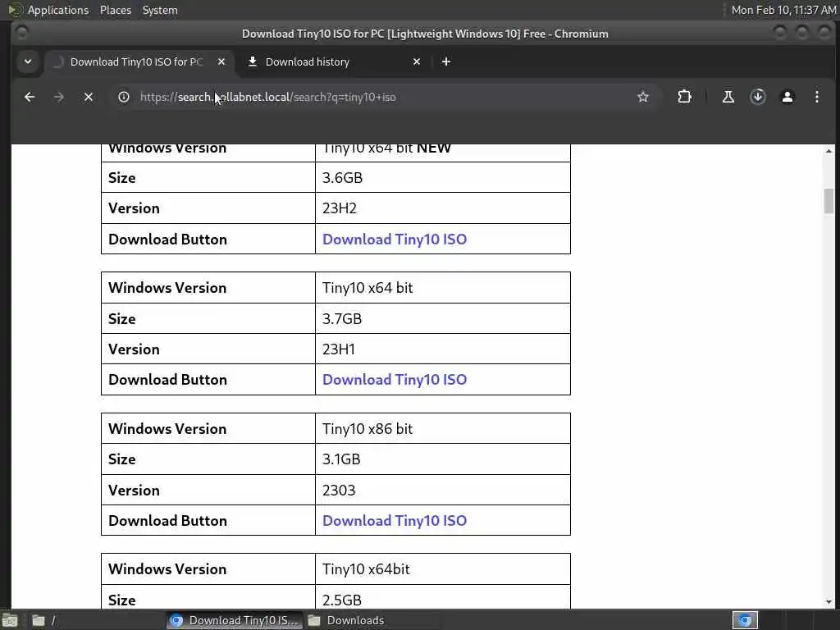Image resolution: width=840 pixels, height=630 pixels.
Task: Switch to the Download history tab
Action: click(335, 62)
